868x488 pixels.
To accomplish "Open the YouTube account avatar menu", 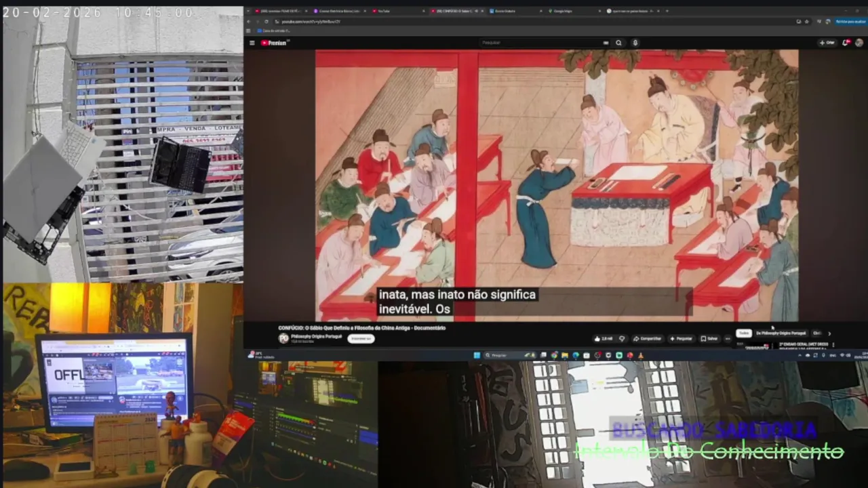I will pos(859,43).
